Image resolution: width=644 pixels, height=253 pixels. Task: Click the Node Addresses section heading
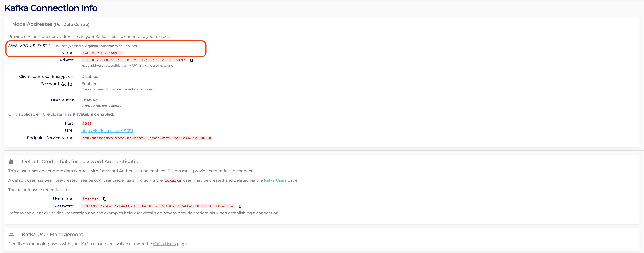point(51,24)
